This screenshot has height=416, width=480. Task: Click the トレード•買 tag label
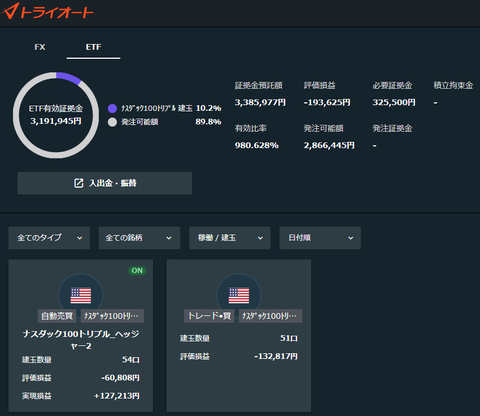coord(209,316)
